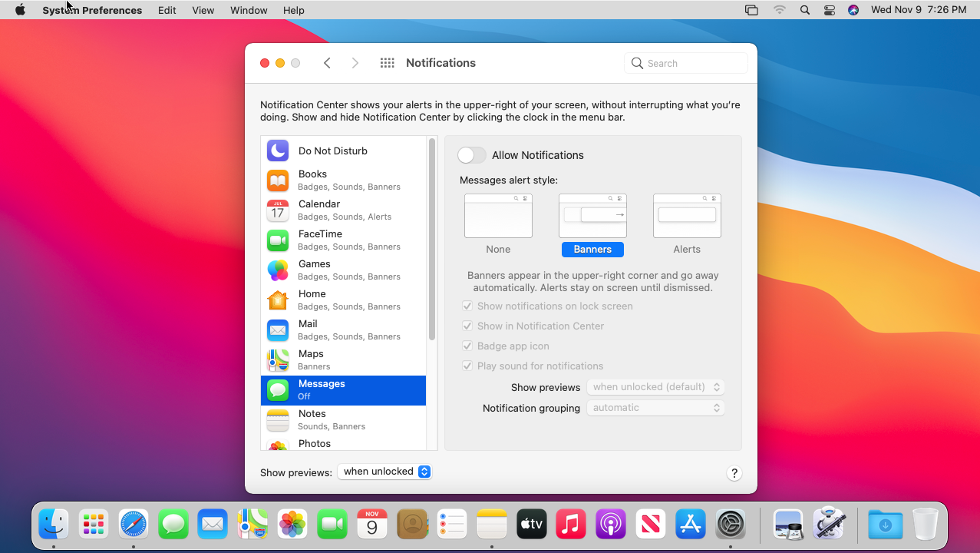This screenshot has width=980, height=553.
Task: Open Trash in the Dock
Action: pyautogui.click(x=926, y=525)
